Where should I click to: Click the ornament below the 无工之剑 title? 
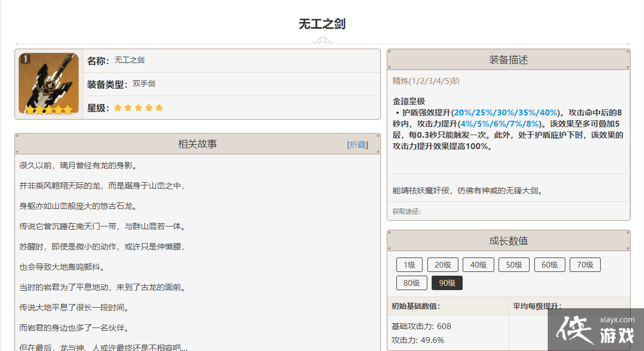[322, 41]
